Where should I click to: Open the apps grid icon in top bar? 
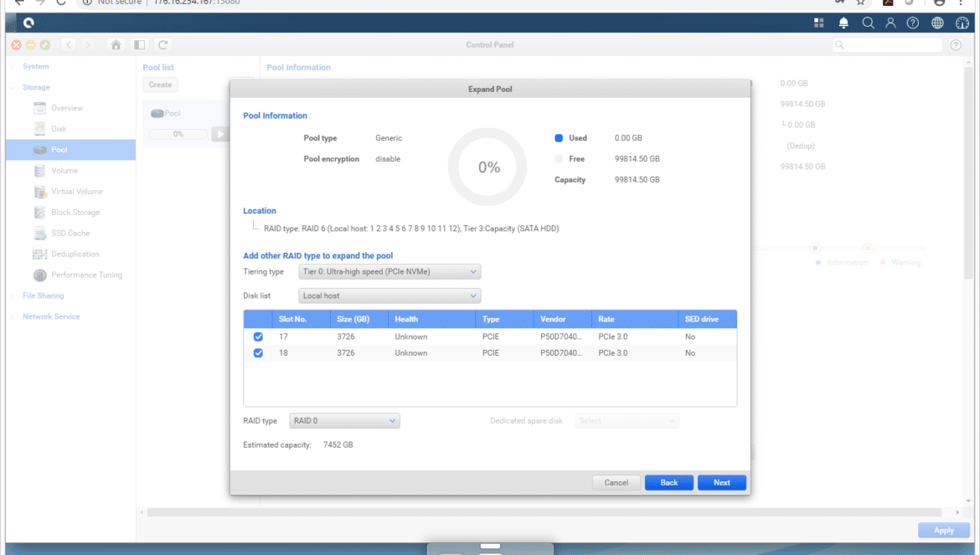pos(818,23)
